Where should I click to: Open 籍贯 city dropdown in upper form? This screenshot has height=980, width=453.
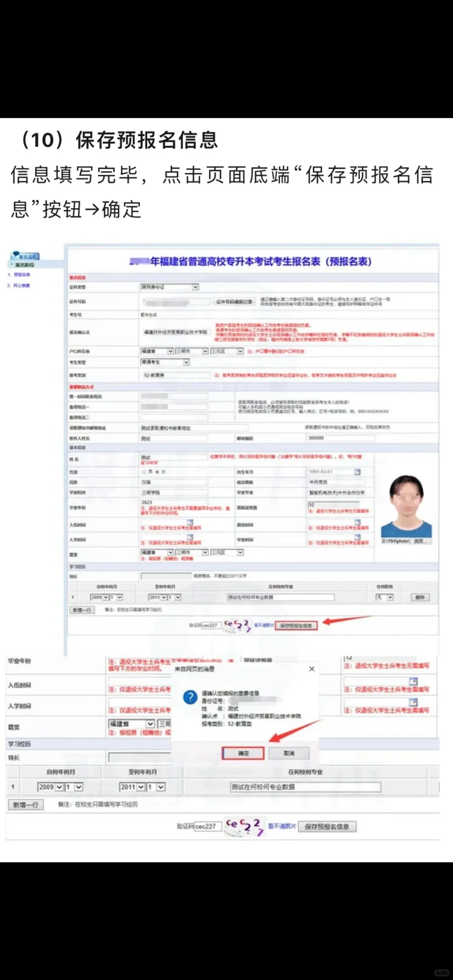pyautogui.click(x=192, y=552)
